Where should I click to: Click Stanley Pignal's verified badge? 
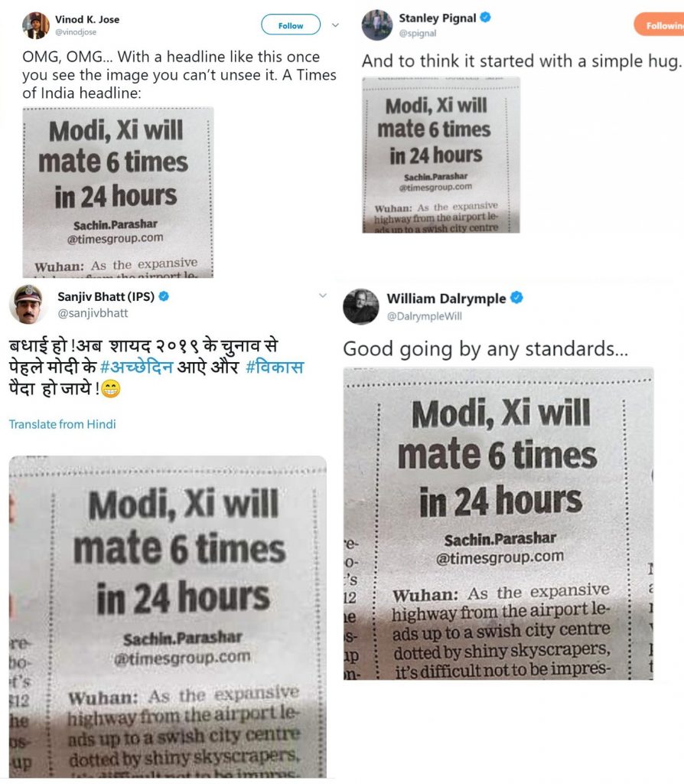[485, 18]
